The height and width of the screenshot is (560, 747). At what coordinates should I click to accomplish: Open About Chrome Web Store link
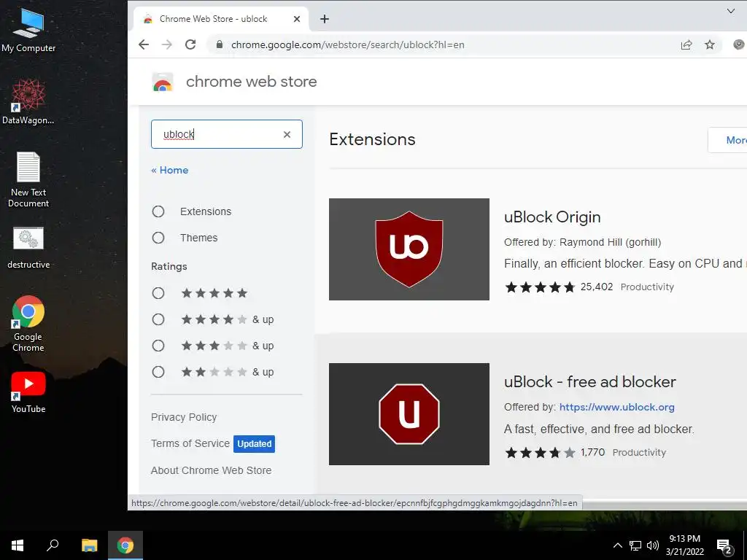coord(211,470)
